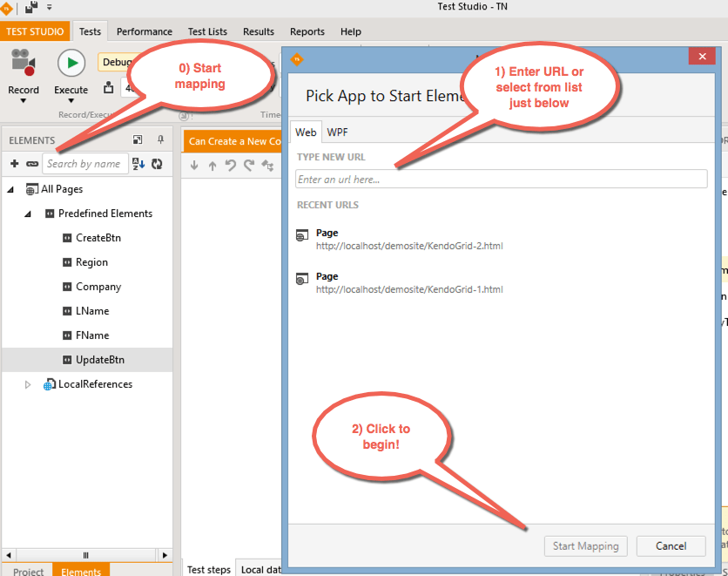The image size is (728, 576).
Task: Open the Reports tab
Action: (307, 31)
